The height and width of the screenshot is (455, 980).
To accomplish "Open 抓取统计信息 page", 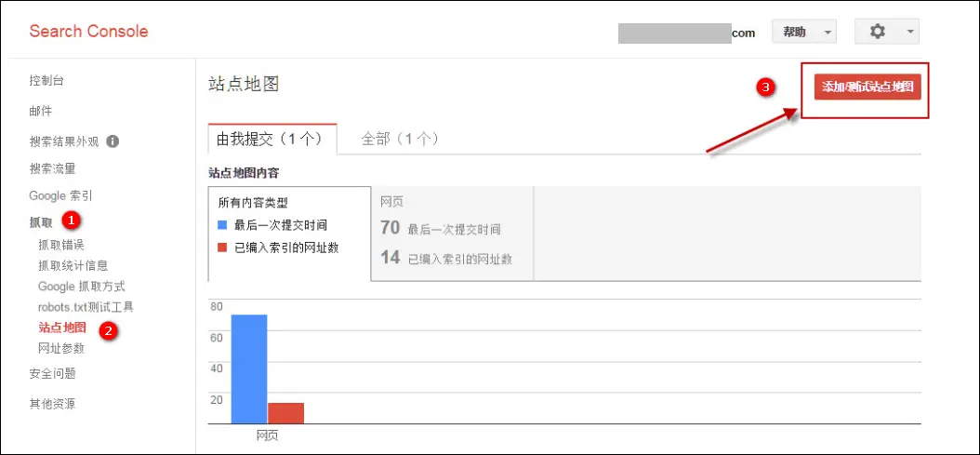I will (73, 265).
